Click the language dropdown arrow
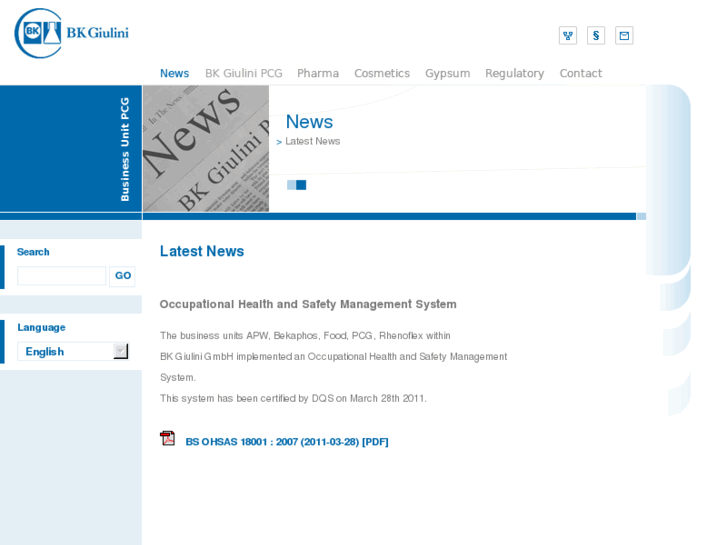727x545 pixels. click(120, 351)
